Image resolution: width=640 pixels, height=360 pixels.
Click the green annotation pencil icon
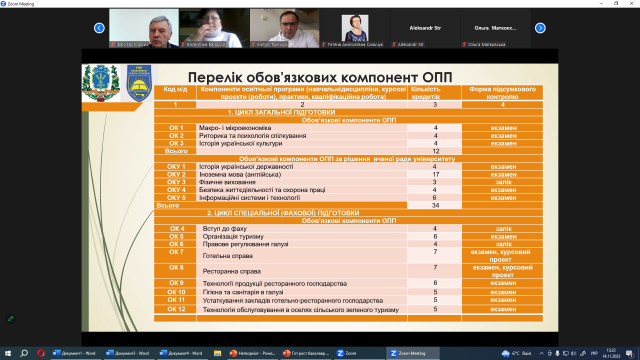coord(11,318)
